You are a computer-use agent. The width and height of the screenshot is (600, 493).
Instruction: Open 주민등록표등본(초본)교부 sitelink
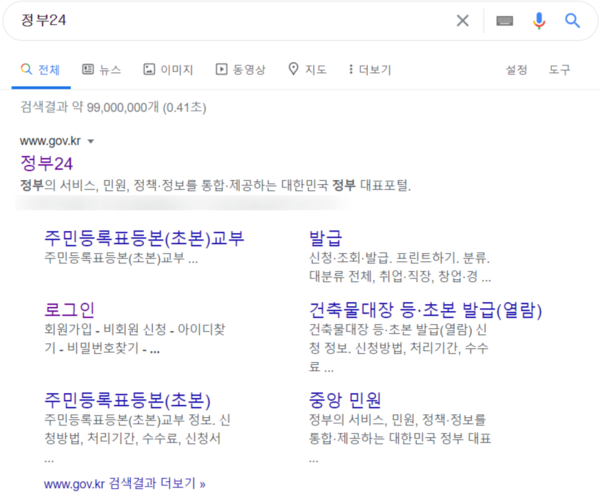(x=144, y=238)
